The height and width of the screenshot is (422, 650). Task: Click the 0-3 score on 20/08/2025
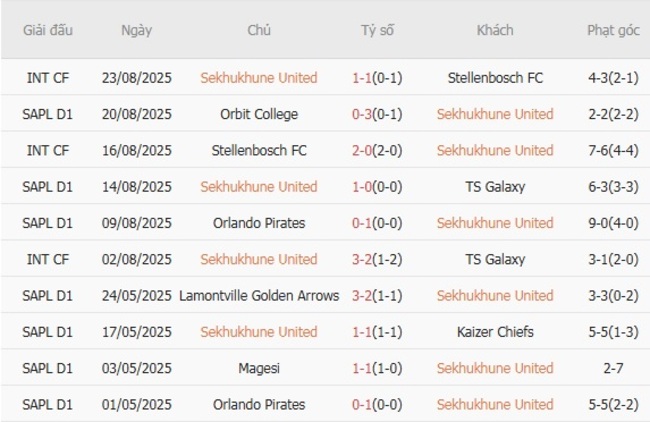point(362,114)
